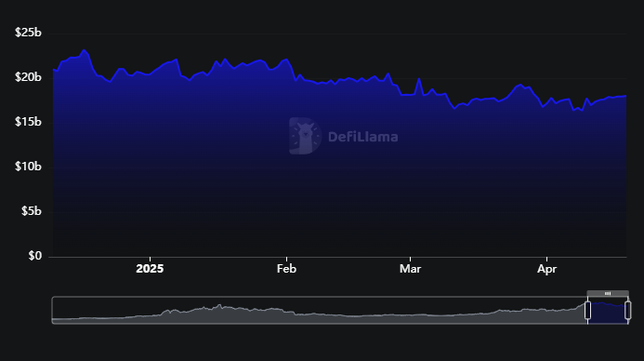Click the $10b y-axis label
The image size is (644, 361).
[28, 167]
